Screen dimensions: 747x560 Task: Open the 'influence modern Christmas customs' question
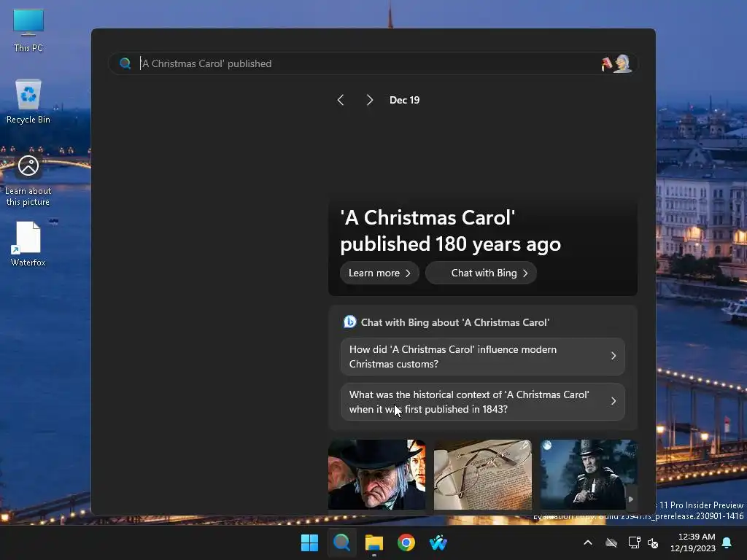point(483,357)
